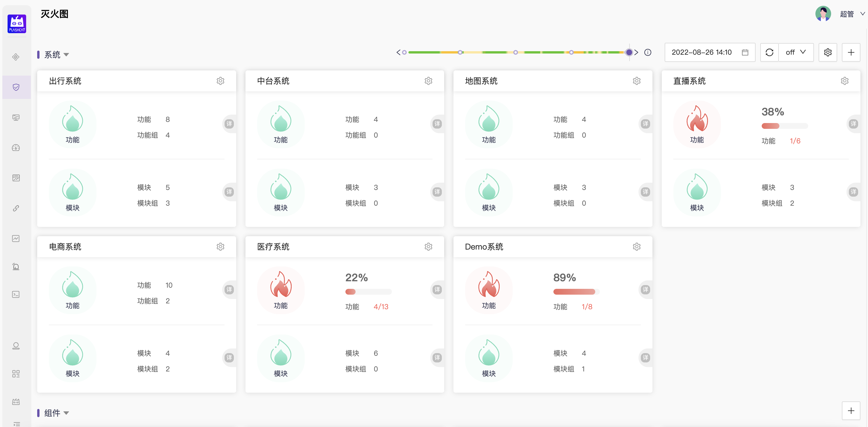
Task: Open the dashboard screen icon in the sidebar
Action: tap(16, 118)
